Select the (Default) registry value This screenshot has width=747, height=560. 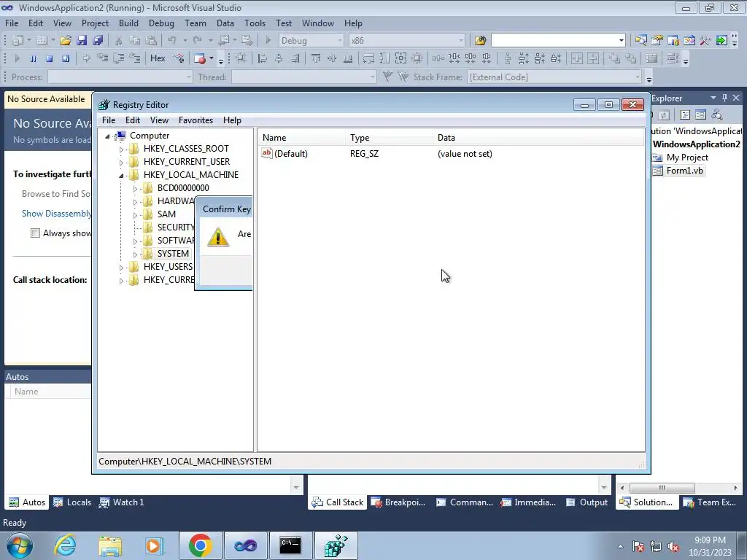290,153
